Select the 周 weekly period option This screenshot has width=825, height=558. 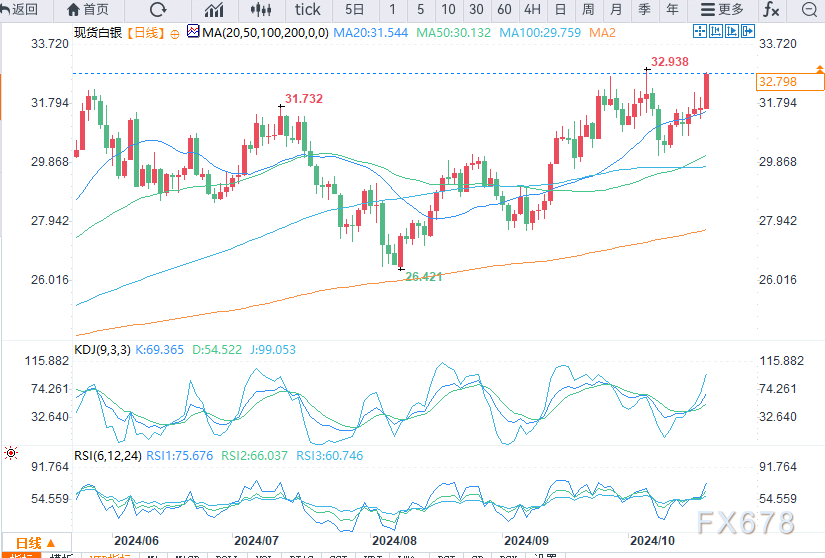(x=588, y=10)
